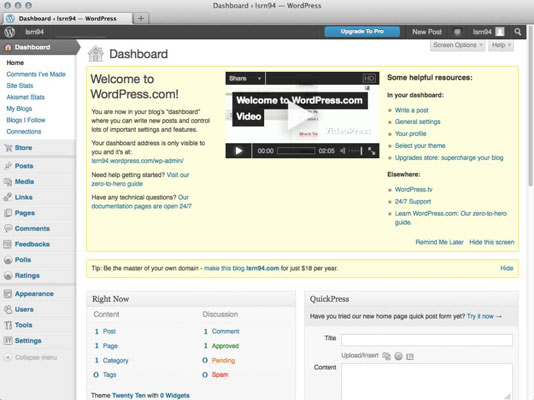Expand the Help dropdown tab
The image size is (534, 400).
pyautogui.click(x=501, y=45)
